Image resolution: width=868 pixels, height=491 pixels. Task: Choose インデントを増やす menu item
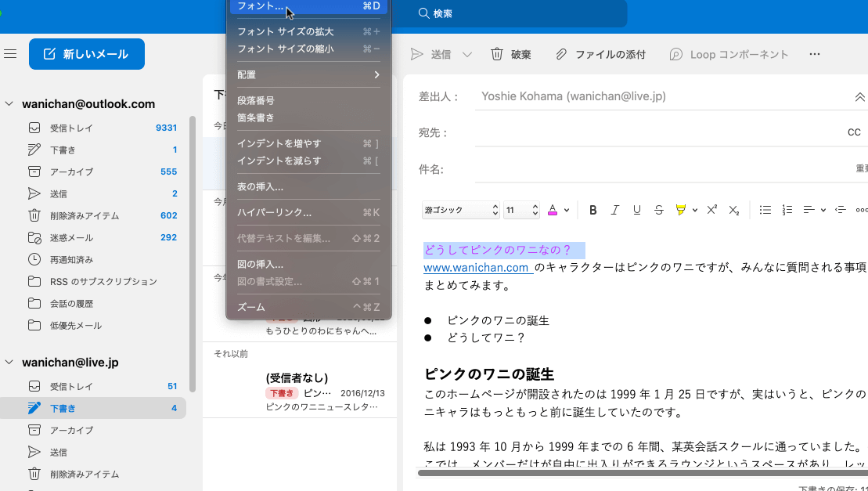(308, 143)
